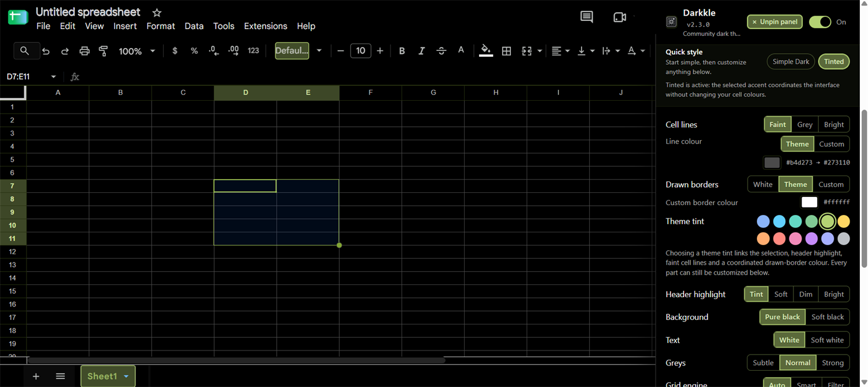Open text rotation dropdown

636,51
